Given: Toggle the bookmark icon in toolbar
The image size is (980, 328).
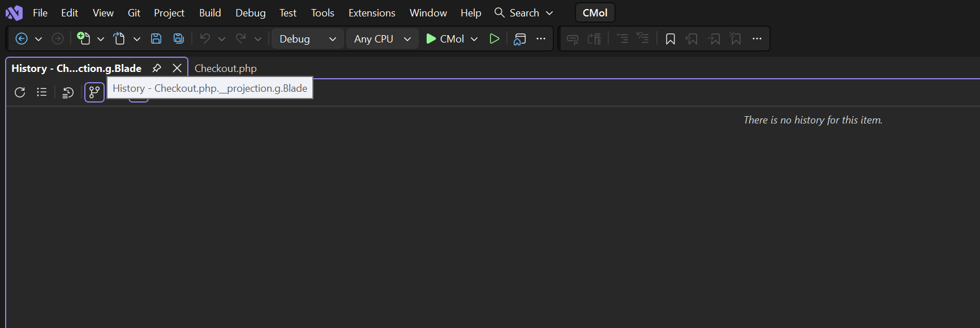Looking at the screenshot, I should [670, 39].
